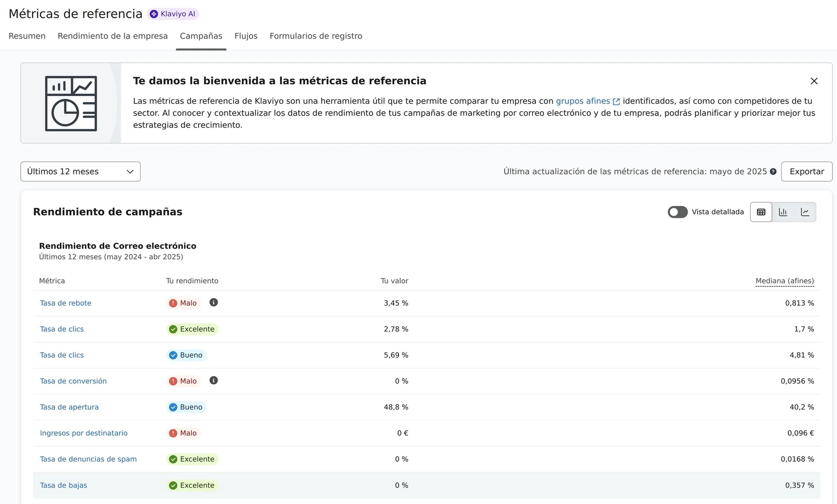
Task: Dismiss the welcome banner with X
Action: tap(814, 81)
